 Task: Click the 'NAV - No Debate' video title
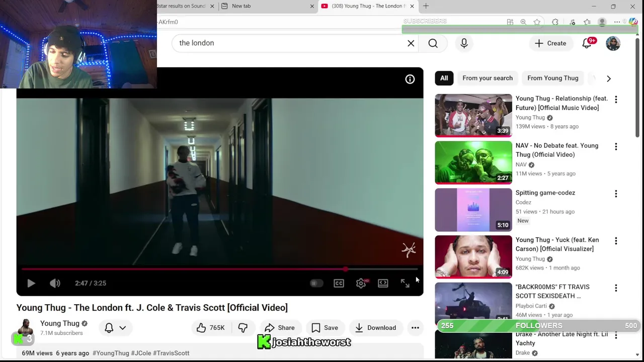click(x=557, y=150)
